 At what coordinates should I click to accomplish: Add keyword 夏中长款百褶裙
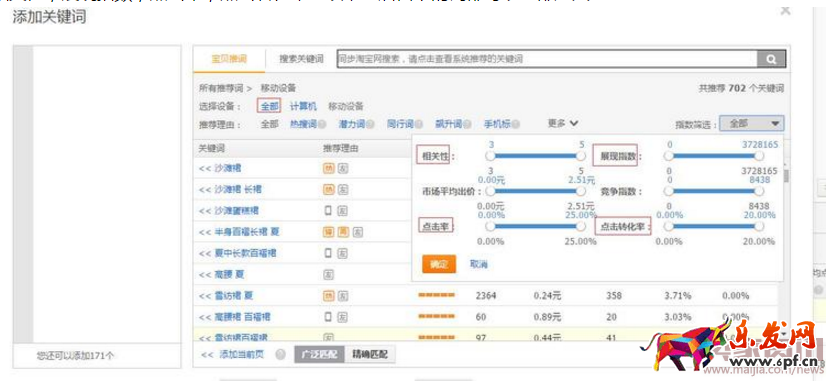pos(238,253)
